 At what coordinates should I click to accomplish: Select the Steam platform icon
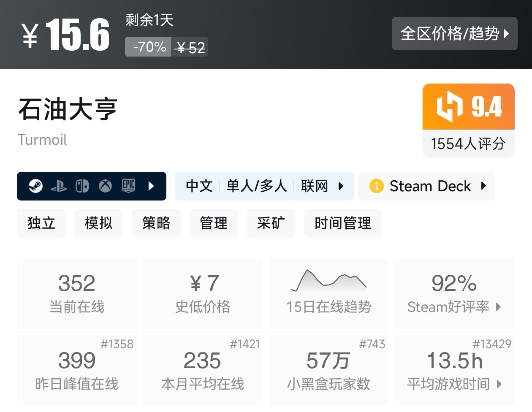(x=36, y=186)
